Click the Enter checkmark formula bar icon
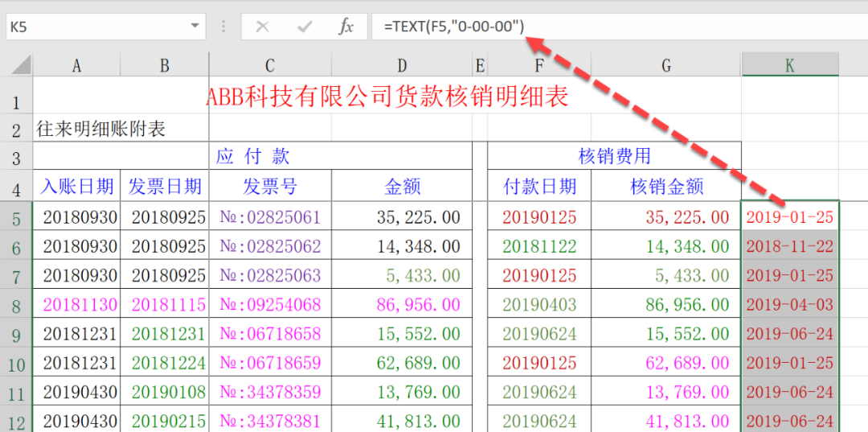 305,27
